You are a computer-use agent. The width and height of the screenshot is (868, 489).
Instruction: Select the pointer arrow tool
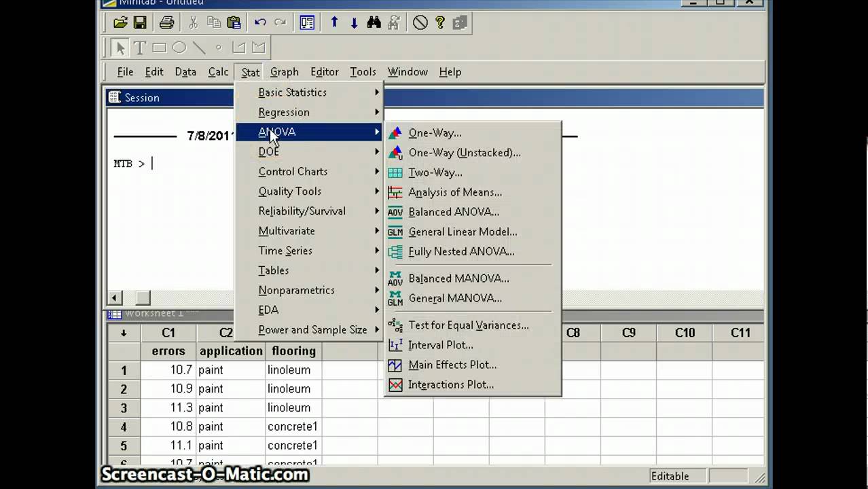[x=120, y=48]
